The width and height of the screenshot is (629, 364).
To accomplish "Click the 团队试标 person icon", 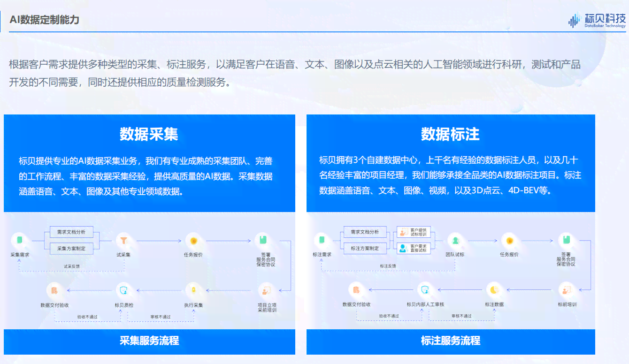I will point(455,240).
